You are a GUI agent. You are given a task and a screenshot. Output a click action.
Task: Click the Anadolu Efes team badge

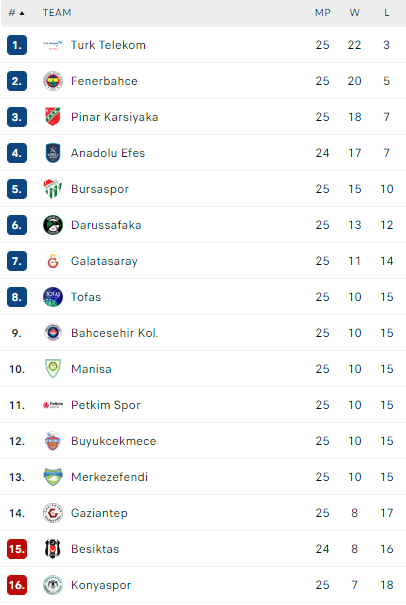tap(52, 153)
